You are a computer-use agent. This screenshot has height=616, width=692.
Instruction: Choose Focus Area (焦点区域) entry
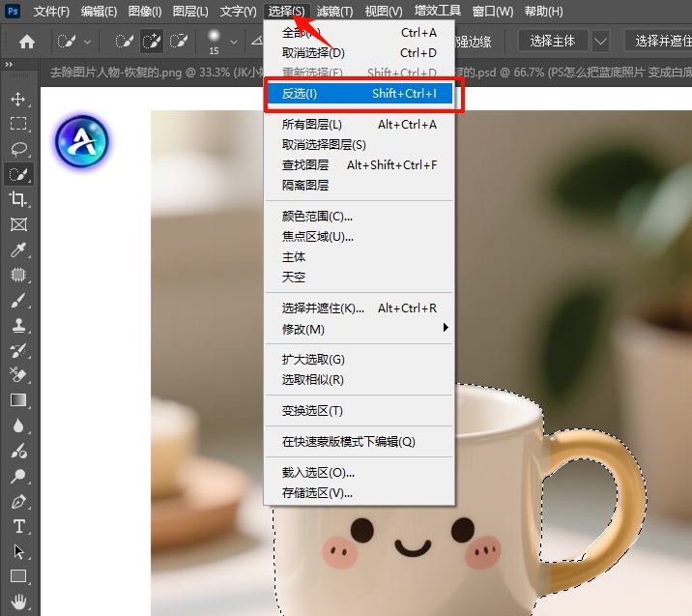360,237
